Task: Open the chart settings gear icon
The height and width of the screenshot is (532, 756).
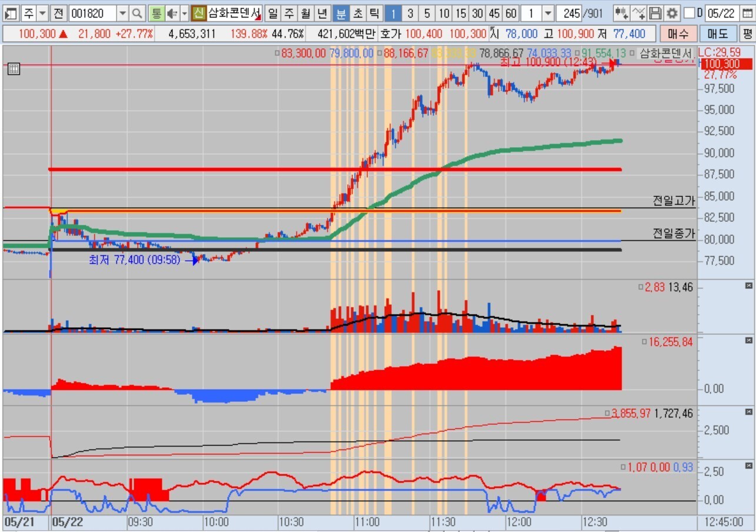Action: click(672, 13)
